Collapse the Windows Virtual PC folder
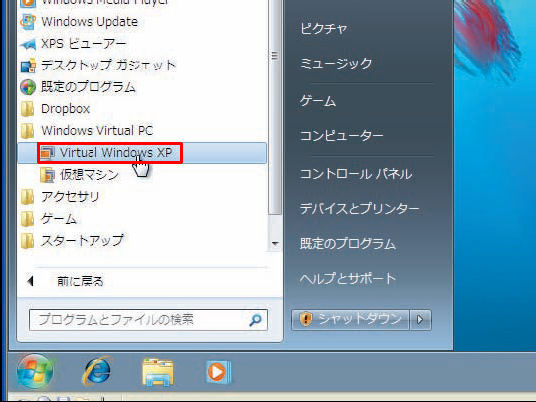 pos(86,131)
